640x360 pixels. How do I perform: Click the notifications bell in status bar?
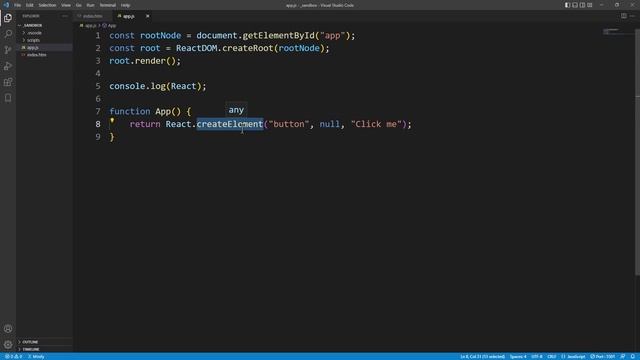tap(633, 356)
